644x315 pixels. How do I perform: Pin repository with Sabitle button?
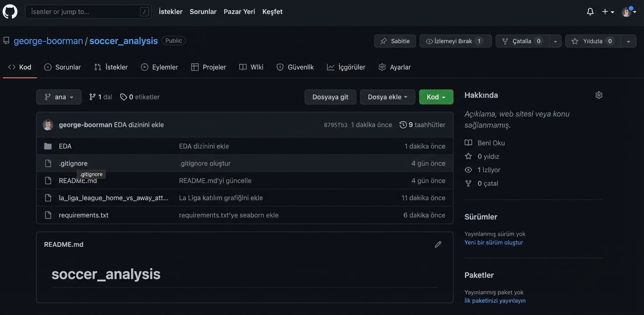(395, 41)
